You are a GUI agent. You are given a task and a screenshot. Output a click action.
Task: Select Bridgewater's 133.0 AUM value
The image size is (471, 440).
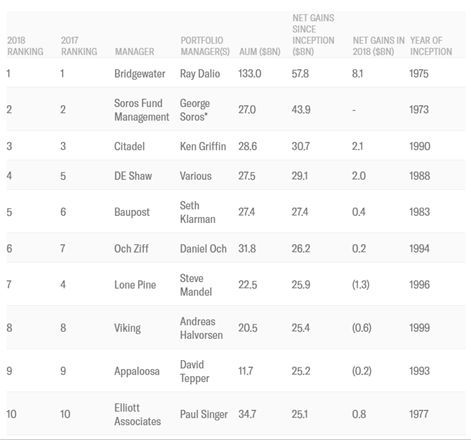click(250, 74)
